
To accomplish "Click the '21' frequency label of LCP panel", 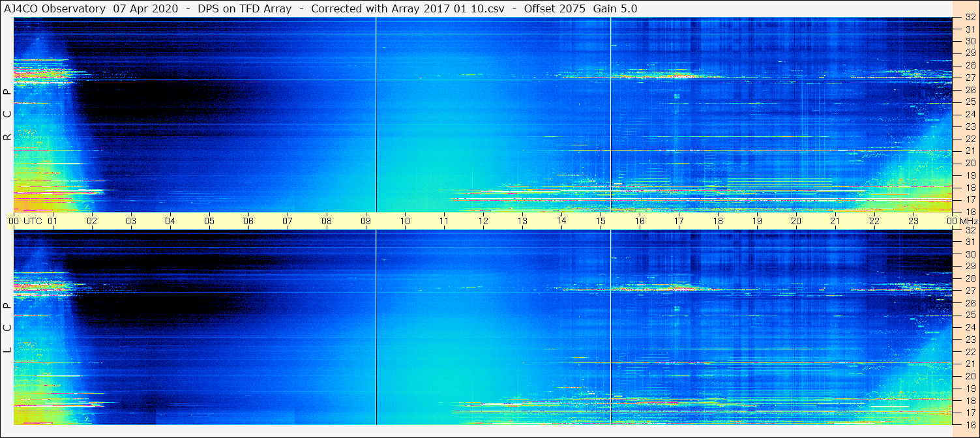I will click(x=970, y=364).
